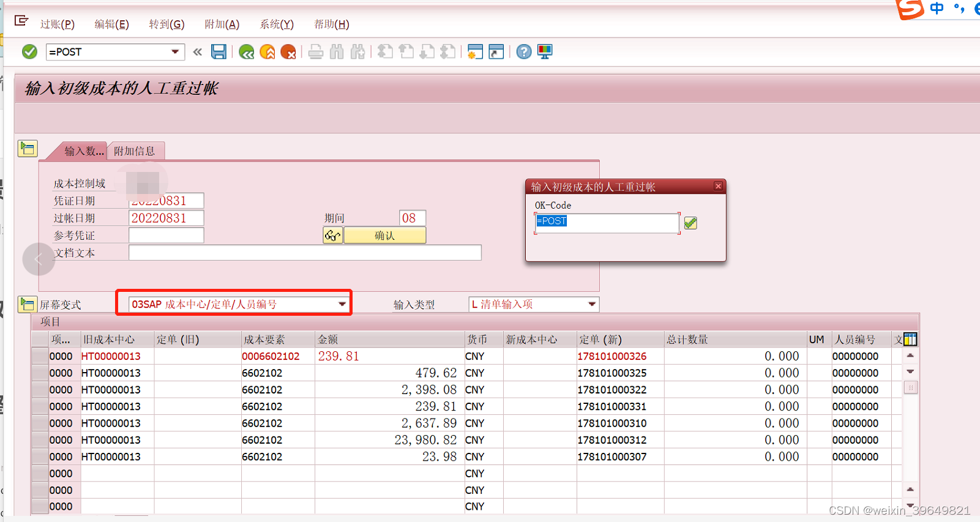The width and height of the screenshot is (980, 522).
Task: Click the red Cancel icon
Action: [x=288, y=52]
